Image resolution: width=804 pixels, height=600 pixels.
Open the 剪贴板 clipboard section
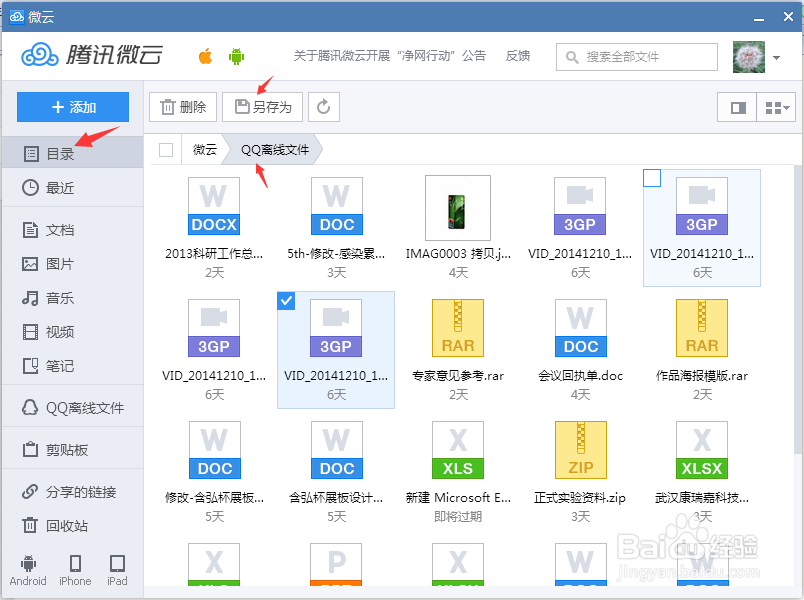pos(72,450)
